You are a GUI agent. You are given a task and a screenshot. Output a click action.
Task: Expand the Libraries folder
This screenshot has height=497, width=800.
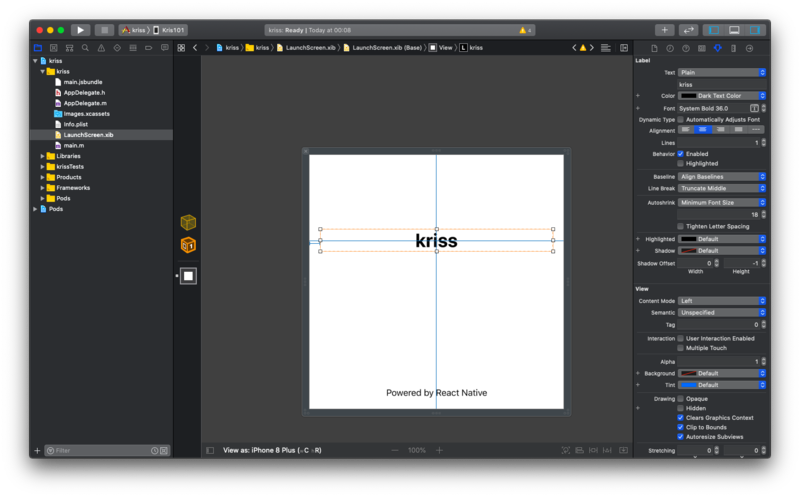pyautogui.click(x=42, y=156)
